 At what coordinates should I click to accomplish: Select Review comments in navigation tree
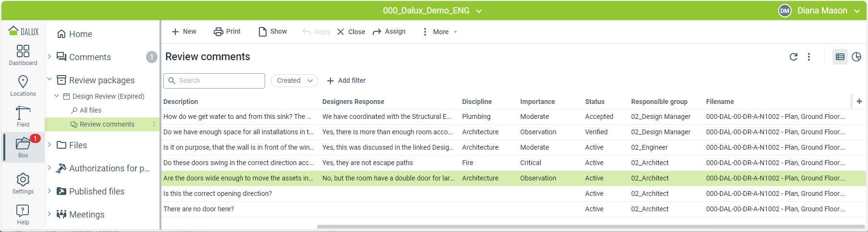pos(107,124)
